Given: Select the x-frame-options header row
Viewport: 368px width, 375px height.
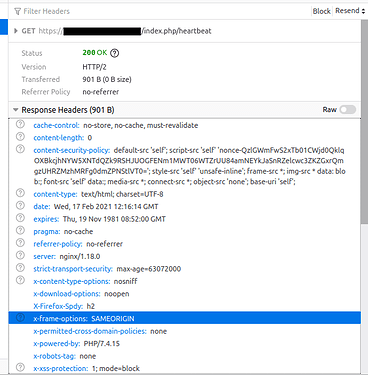Looking at the screenshot, I should [185, 318].
